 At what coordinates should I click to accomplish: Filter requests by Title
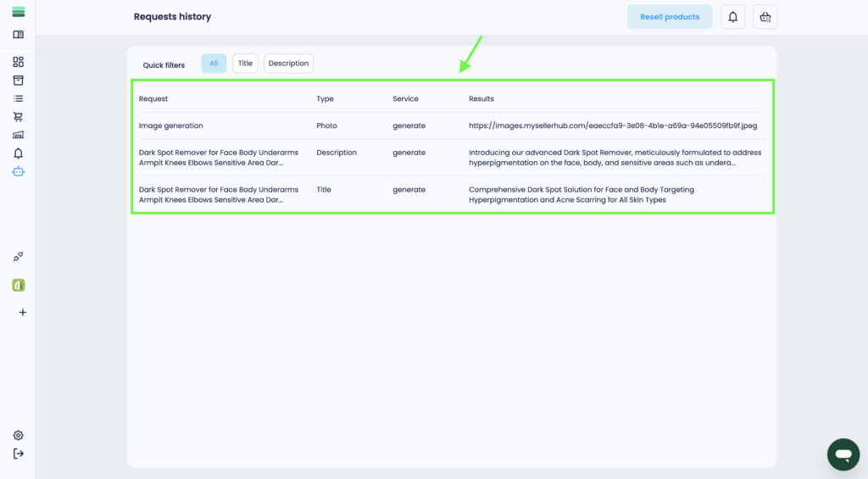pyautogui.click(x=245, y=64)
